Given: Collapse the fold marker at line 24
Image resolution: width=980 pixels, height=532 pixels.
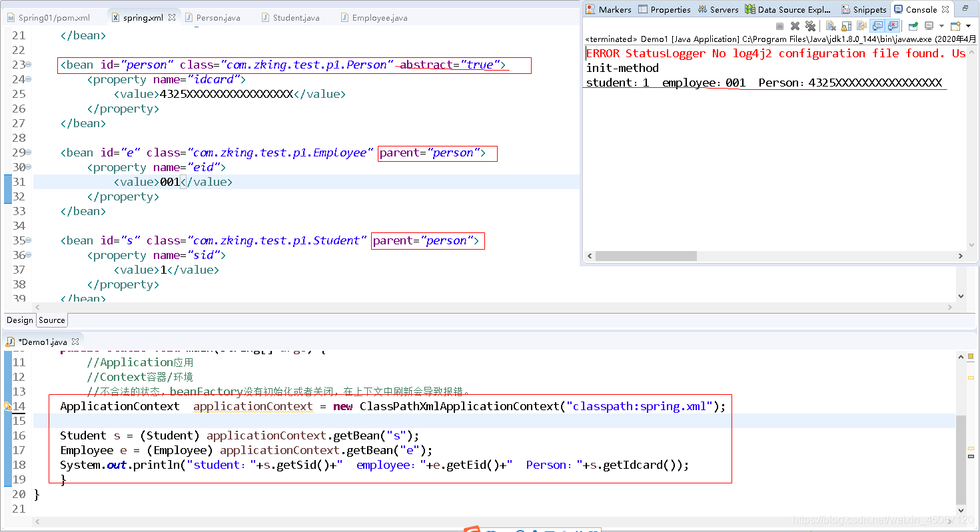Looking at the screenshot, I should [29, 80].
